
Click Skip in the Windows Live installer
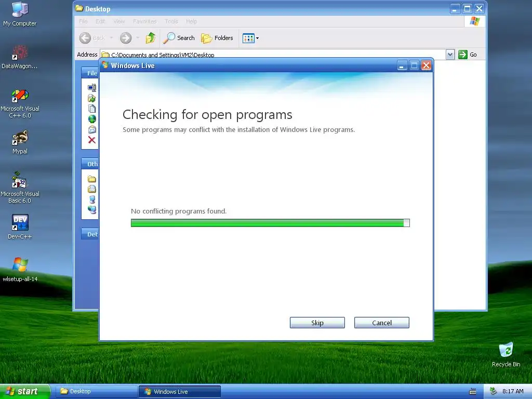pos(317,323)
